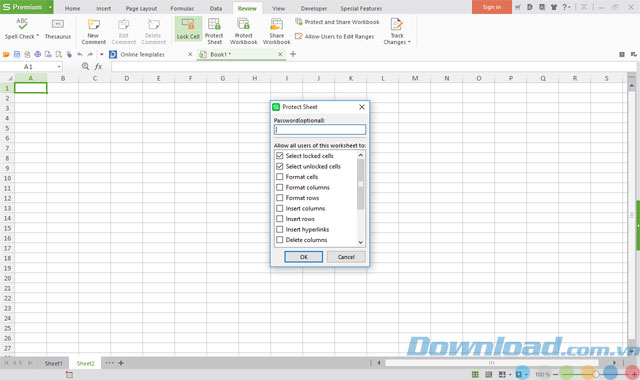Click into the Password optional field
This screenshot has width=640, height=380.
click(320, 130)
